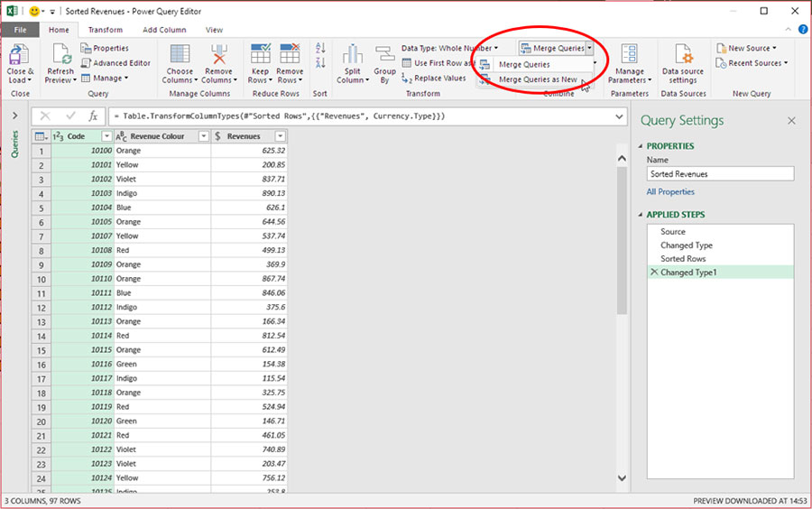Open the Revenue Colour column filter dropdown

click(x=204, y=136)
